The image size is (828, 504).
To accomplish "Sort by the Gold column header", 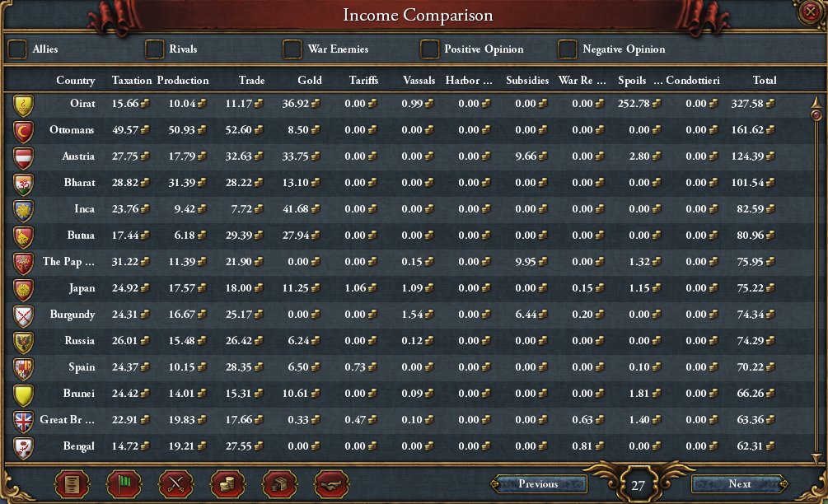I will [310, 80].
